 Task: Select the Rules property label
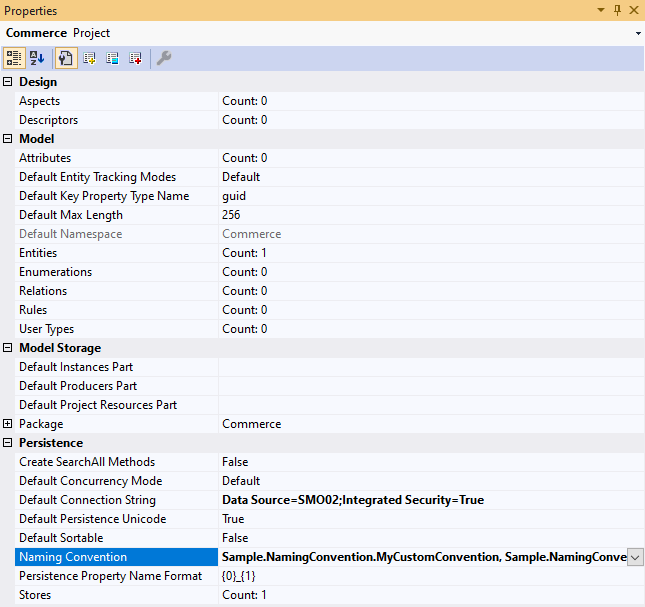tap(33, 310)
